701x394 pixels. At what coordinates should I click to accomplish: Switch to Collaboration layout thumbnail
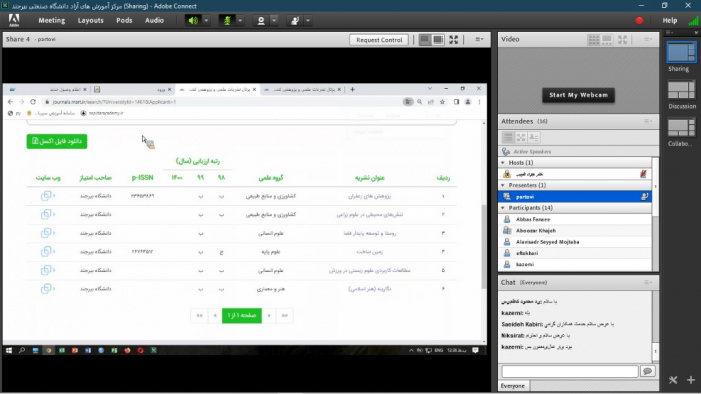[x=681, y=127]
